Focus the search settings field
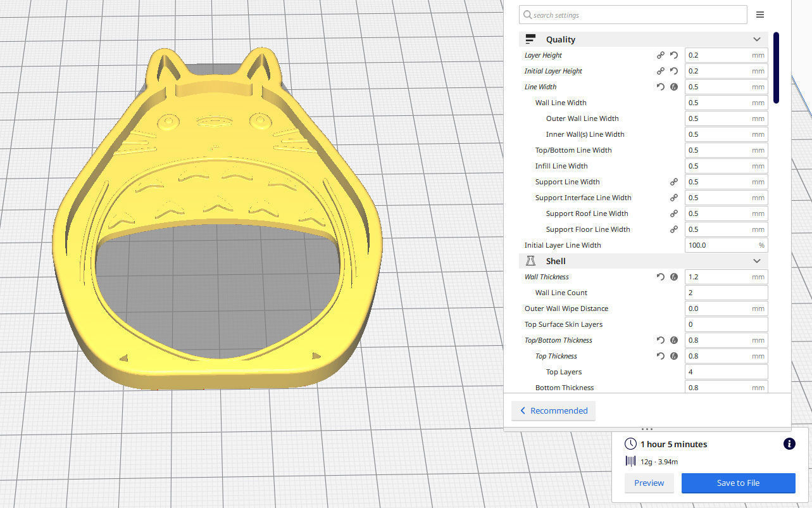 [x=633, y=15]
